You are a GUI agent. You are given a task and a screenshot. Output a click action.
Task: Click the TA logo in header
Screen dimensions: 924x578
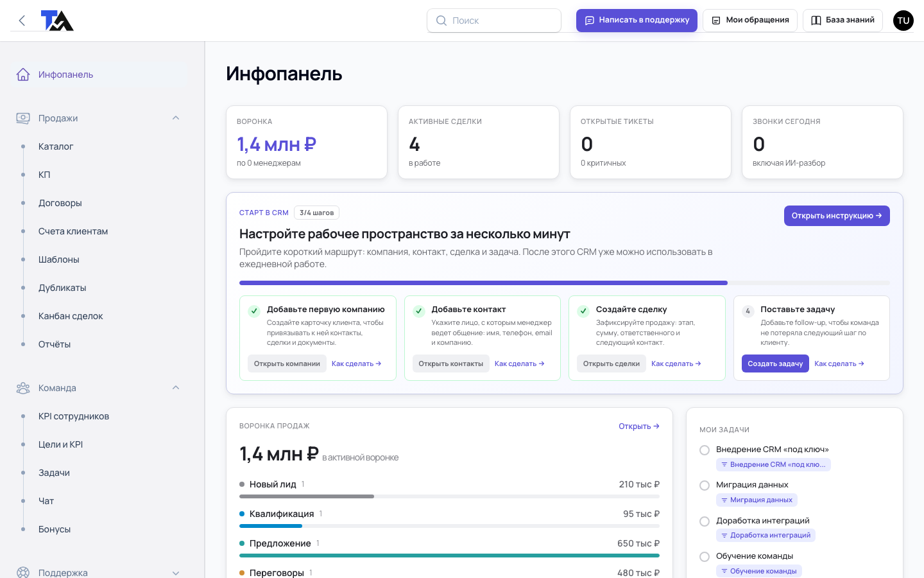pos(57,21)
